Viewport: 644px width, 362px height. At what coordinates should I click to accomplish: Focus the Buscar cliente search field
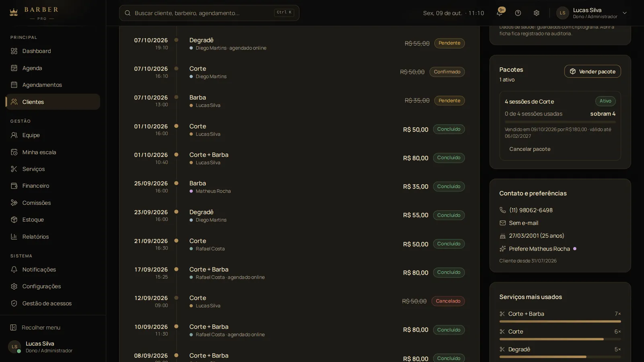(209, 13)
